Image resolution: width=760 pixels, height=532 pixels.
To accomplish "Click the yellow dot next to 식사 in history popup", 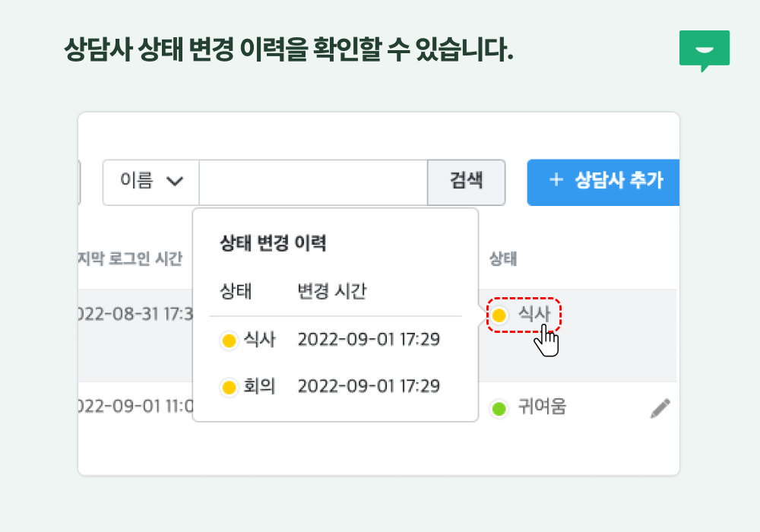I will coord(229,340).
